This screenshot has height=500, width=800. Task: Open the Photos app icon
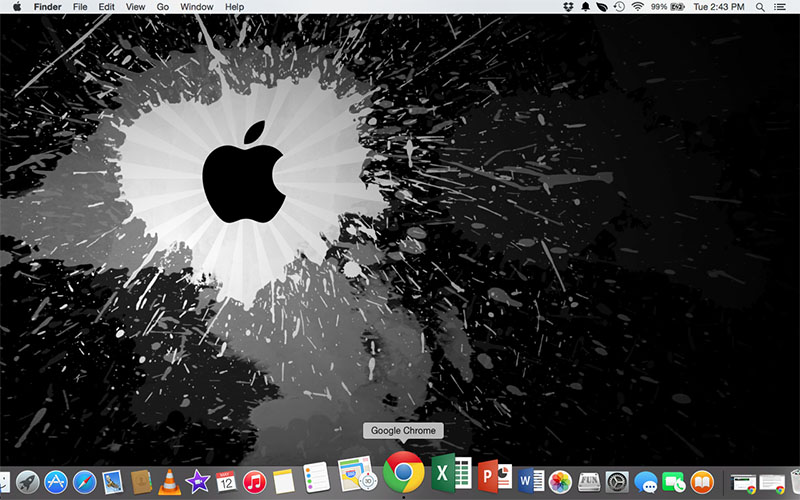(560, 482)
